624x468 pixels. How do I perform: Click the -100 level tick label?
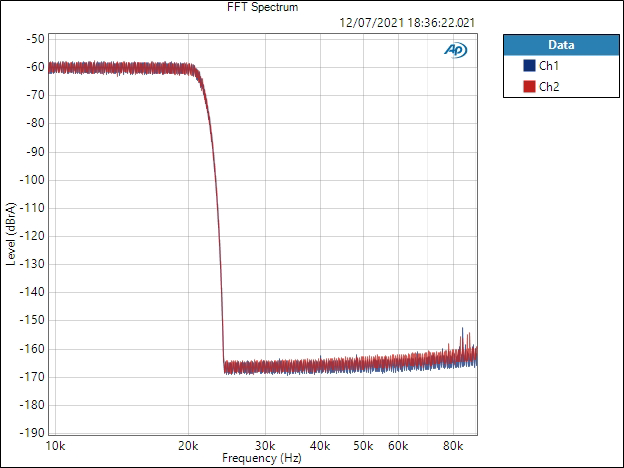32,180
